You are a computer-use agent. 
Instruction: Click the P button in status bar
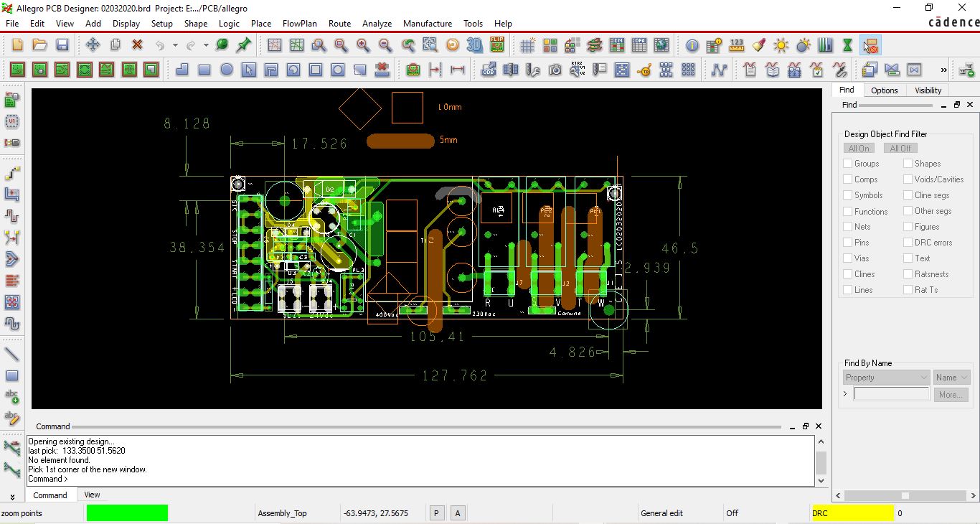pyautogui.click(x=436, y=513)
